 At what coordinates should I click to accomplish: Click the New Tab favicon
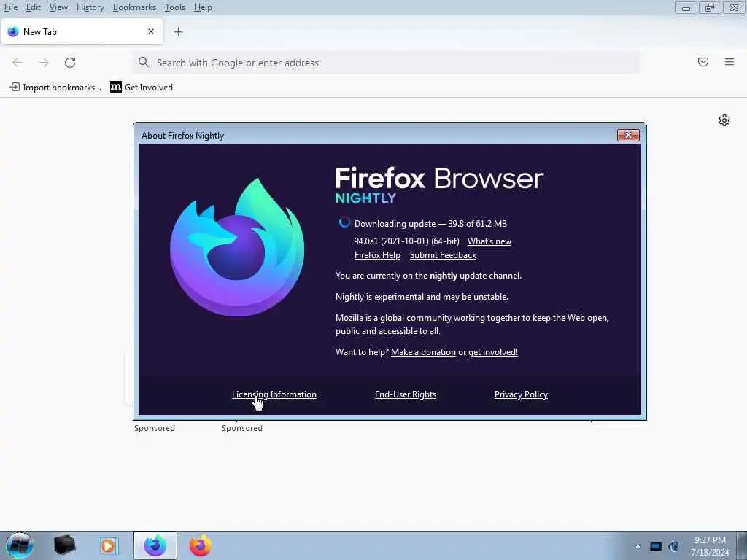13,32
